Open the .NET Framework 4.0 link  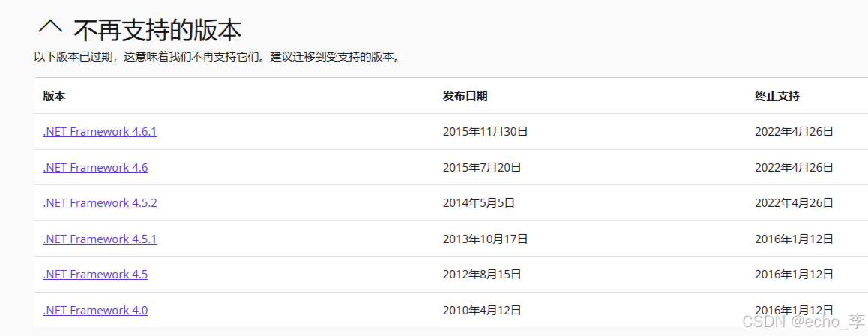95,310
